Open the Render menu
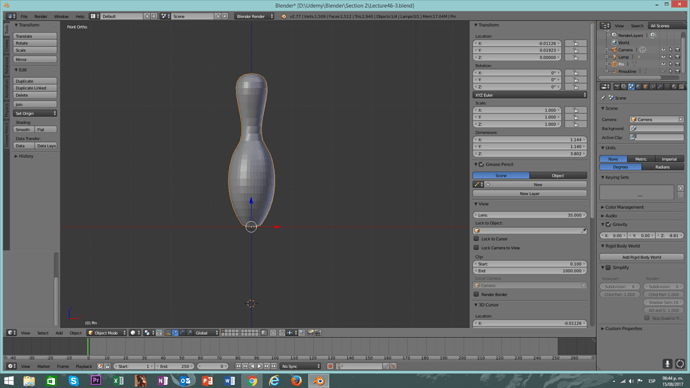The width and height of the screenshot is (690, 388). coord(40,16)
